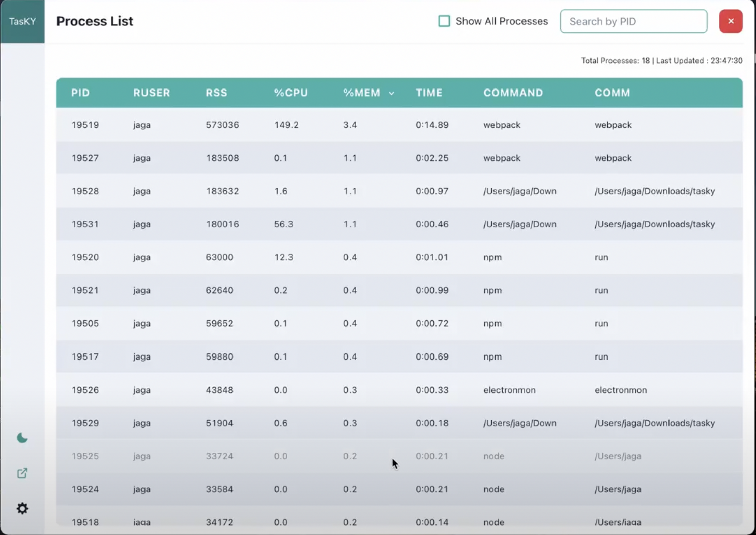Sort the table by TIME column
Screen dimensions: 756x535
click(x=429, y=93)
